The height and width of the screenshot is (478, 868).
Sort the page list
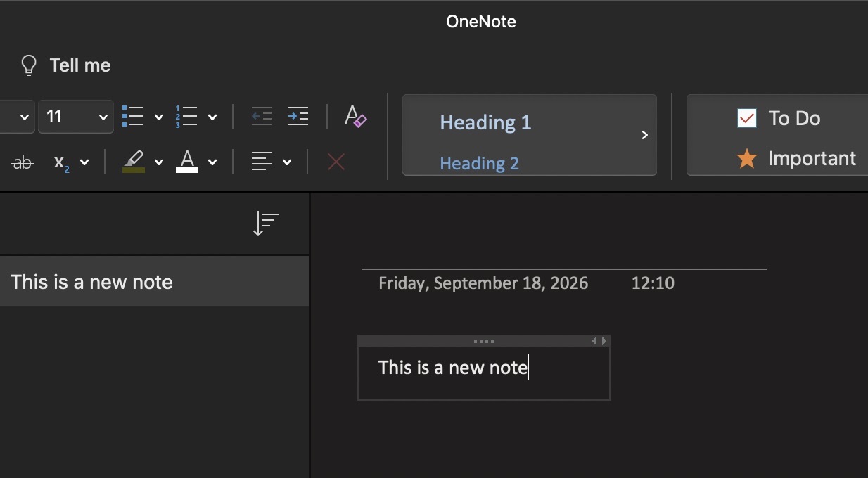click(266, 224)
